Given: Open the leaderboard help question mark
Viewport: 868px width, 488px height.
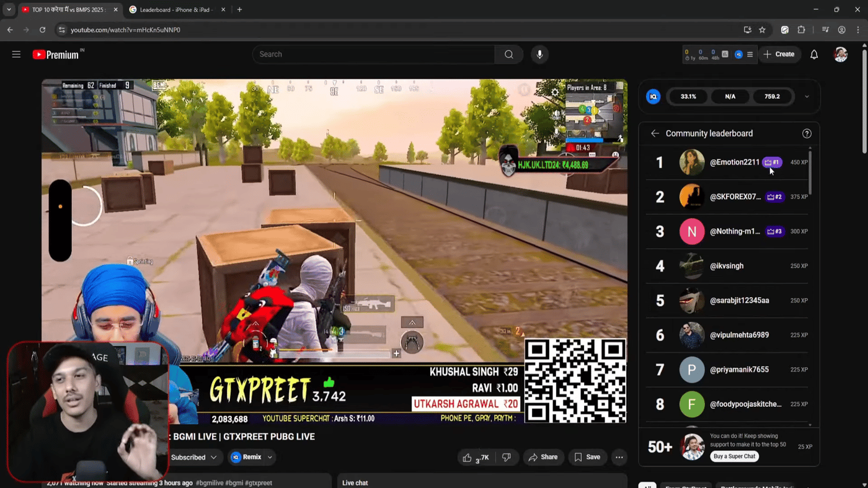Looking at the screenshot, I should (807, 133).
